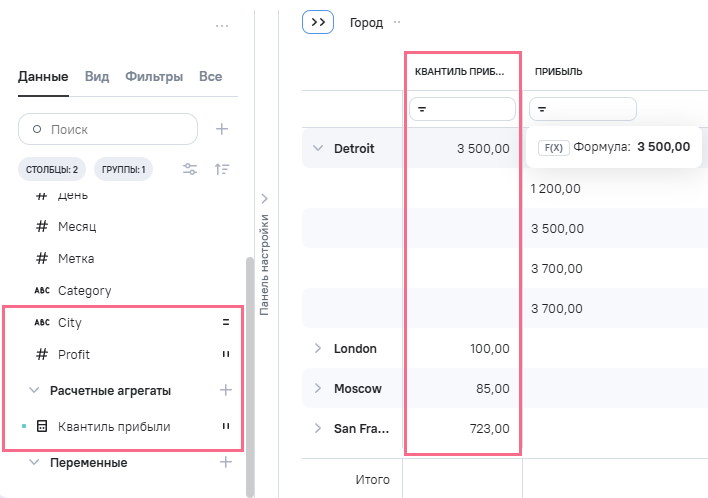Viewport: 708px width, 498px height.
Task: Click the plus icon next to Переменные
Action: click(x=226, y=462)
